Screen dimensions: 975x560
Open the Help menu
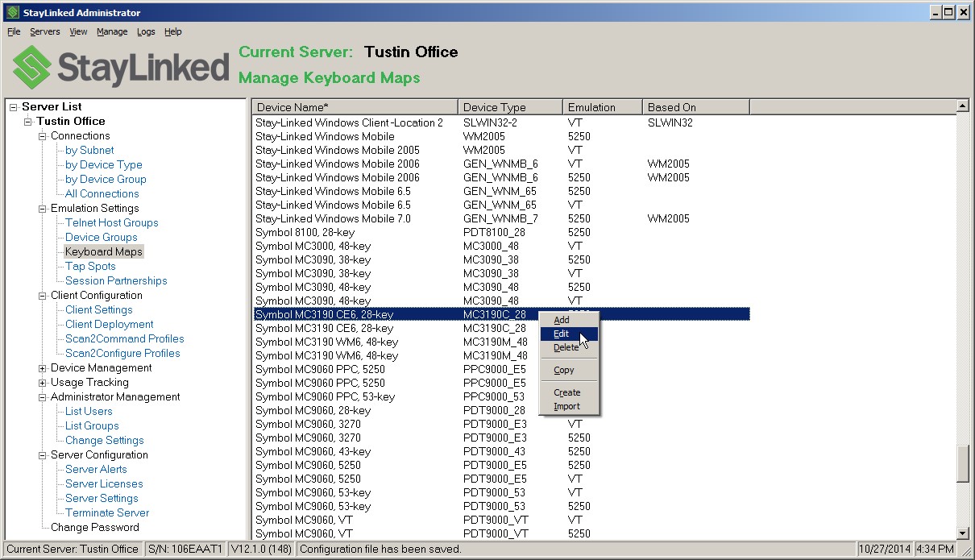[x=172, y=31]
